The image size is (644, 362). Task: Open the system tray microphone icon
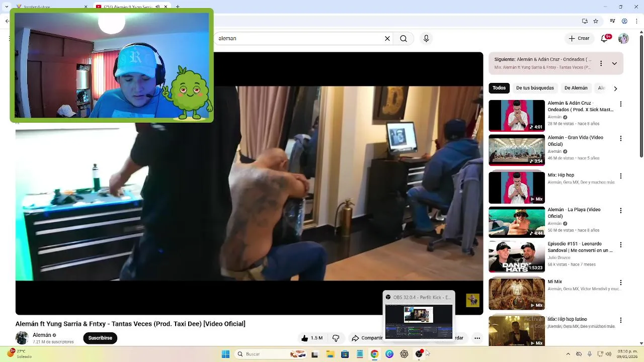pos(590,354)
